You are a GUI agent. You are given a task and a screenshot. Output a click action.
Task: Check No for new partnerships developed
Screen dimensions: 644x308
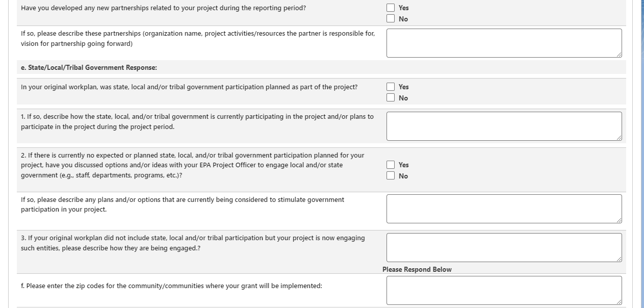(x=391, y=19)
